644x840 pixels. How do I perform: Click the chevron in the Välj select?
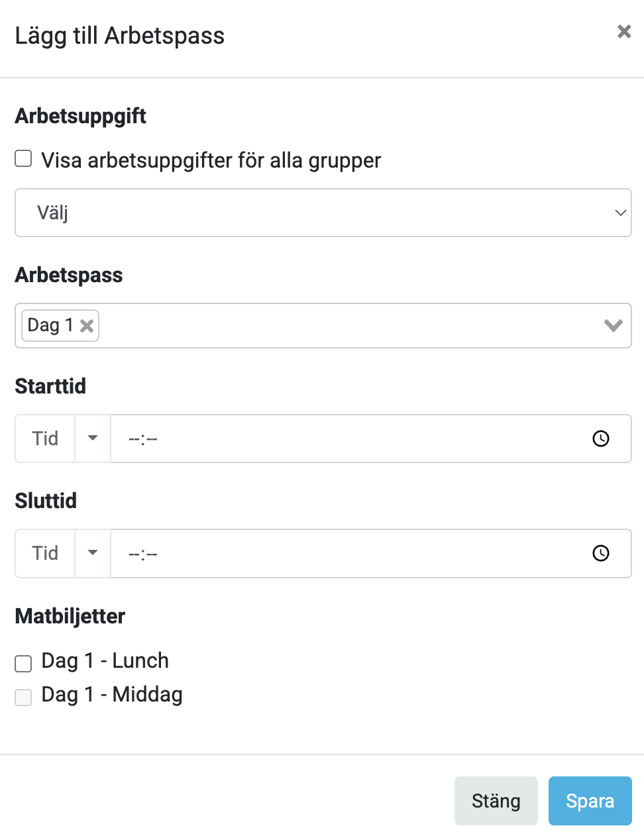(x=620, y=213)
